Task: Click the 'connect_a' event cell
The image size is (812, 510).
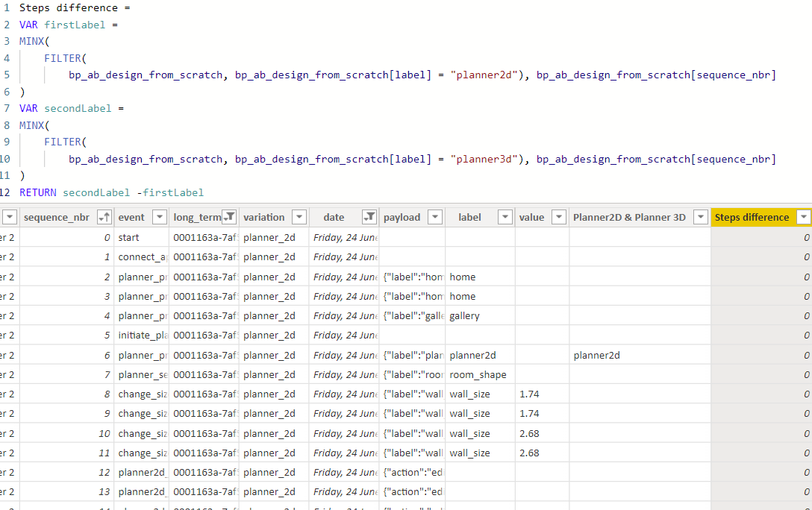Action: point(142,257)
